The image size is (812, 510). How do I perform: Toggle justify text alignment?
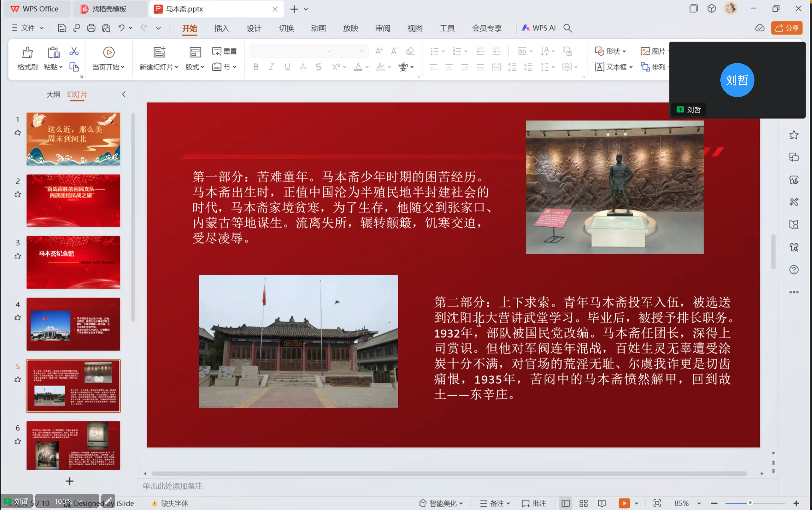480,67
